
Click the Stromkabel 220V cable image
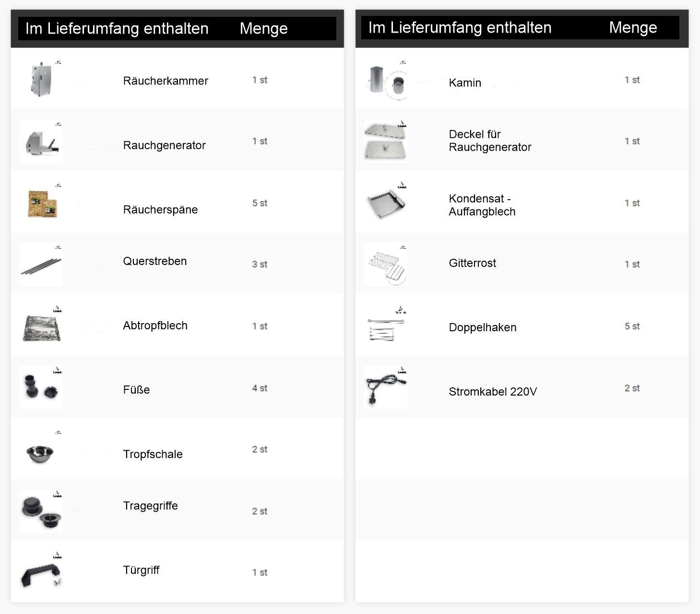(386, 387)
